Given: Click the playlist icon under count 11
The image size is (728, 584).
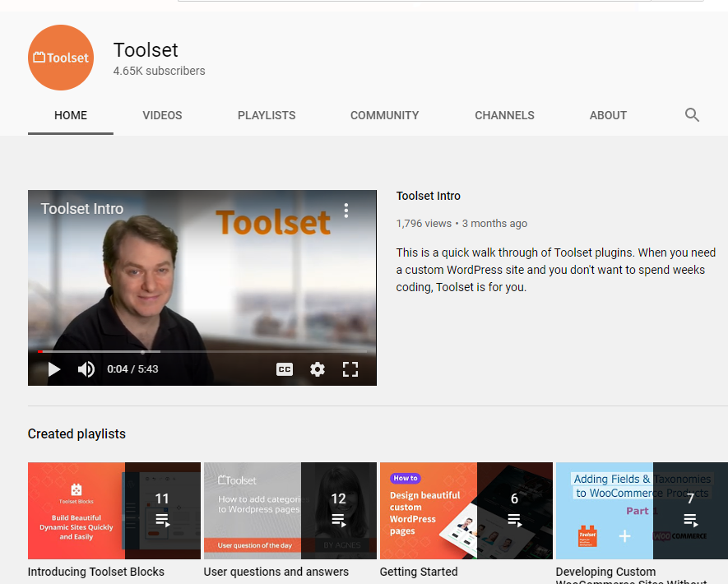Looking at the screenshot, I should click(x=163, y=520).
